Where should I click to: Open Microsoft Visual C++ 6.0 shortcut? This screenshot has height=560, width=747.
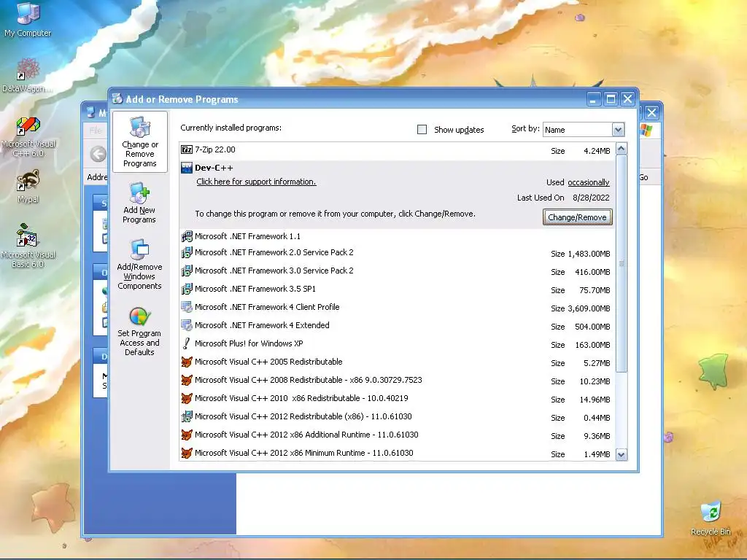pyautogui.click(x=28, y=136)
